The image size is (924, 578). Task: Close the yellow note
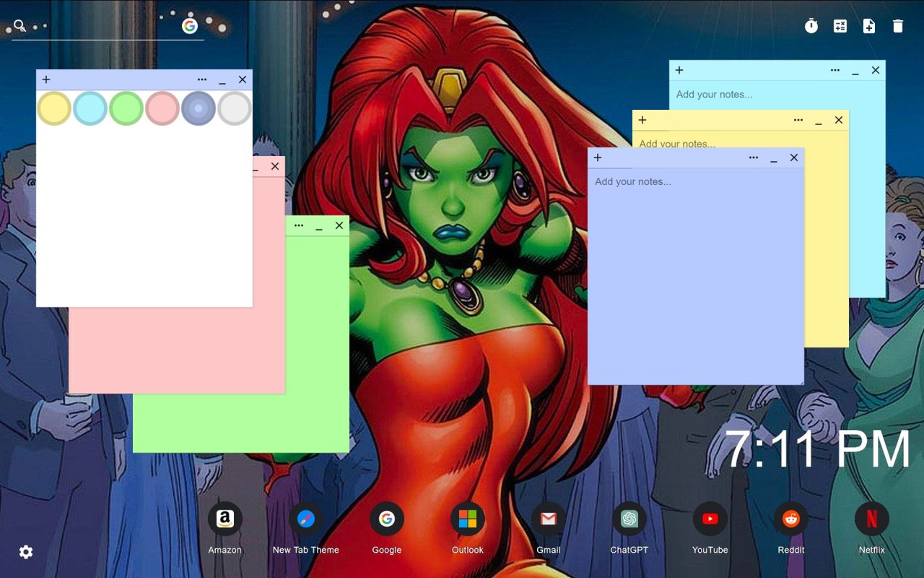point(839,120)
